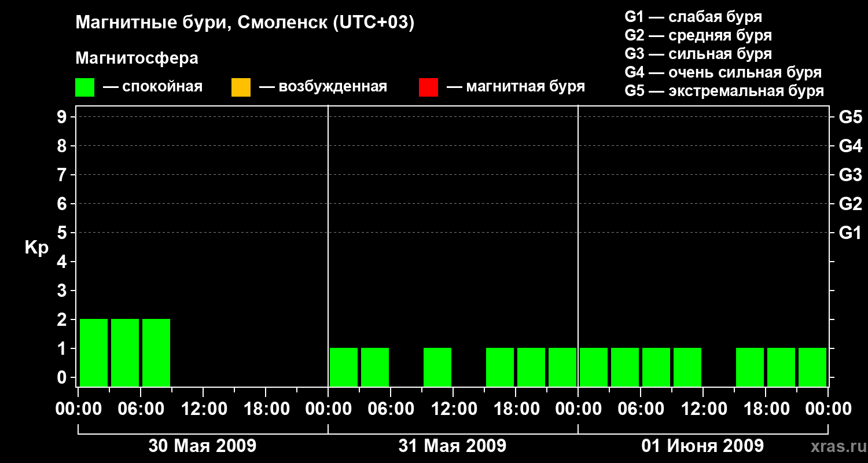868x463 pixels.
Task: Click the first green bar of 01 June
Action: [594, 367]
